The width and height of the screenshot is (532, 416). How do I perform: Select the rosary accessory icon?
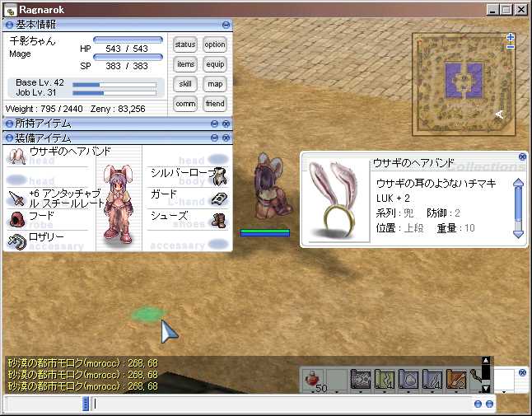point(17,242)
